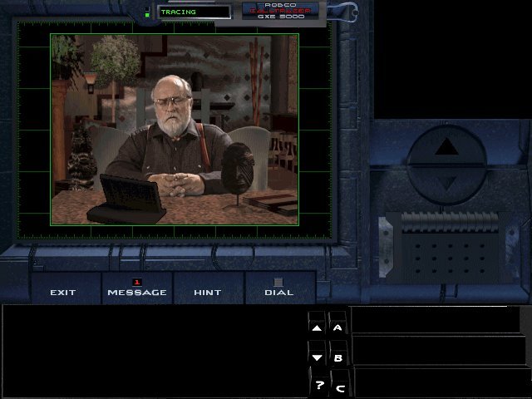Click the videophone caller video feed
532x399 pixels.
[175, 130]
